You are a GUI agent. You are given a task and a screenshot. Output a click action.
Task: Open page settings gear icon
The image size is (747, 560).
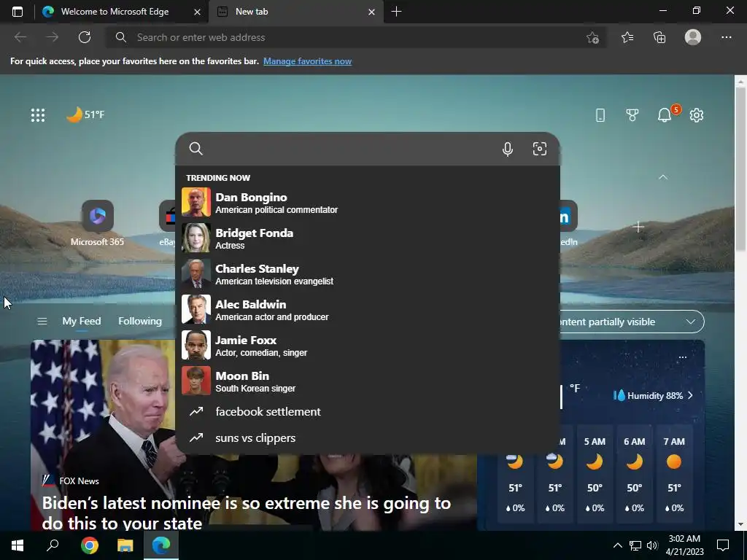(x=697, y=114)
